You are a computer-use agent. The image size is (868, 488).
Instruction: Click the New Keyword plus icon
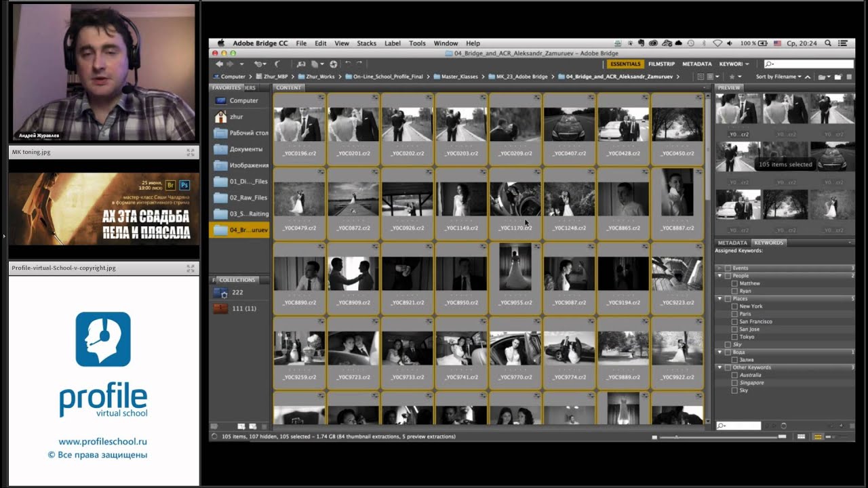coord(842,426)
